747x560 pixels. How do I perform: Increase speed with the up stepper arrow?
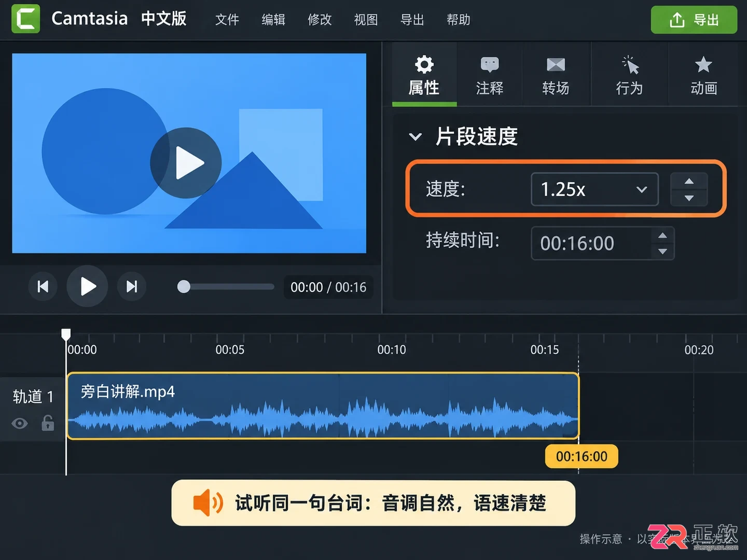point(689,181)
